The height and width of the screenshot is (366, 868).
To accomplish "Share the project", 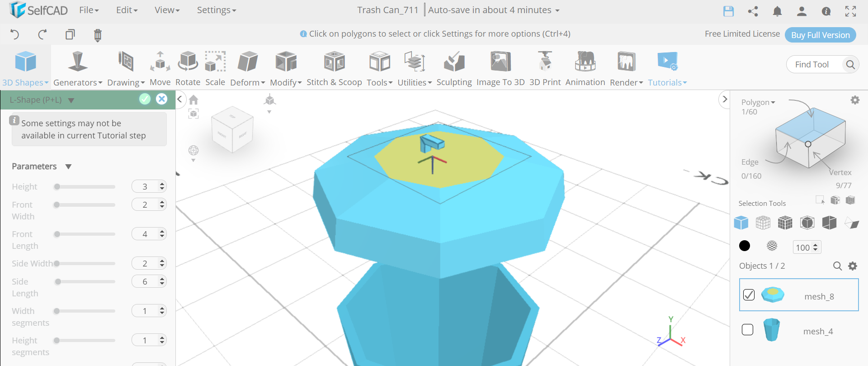I will pos(753,11).
